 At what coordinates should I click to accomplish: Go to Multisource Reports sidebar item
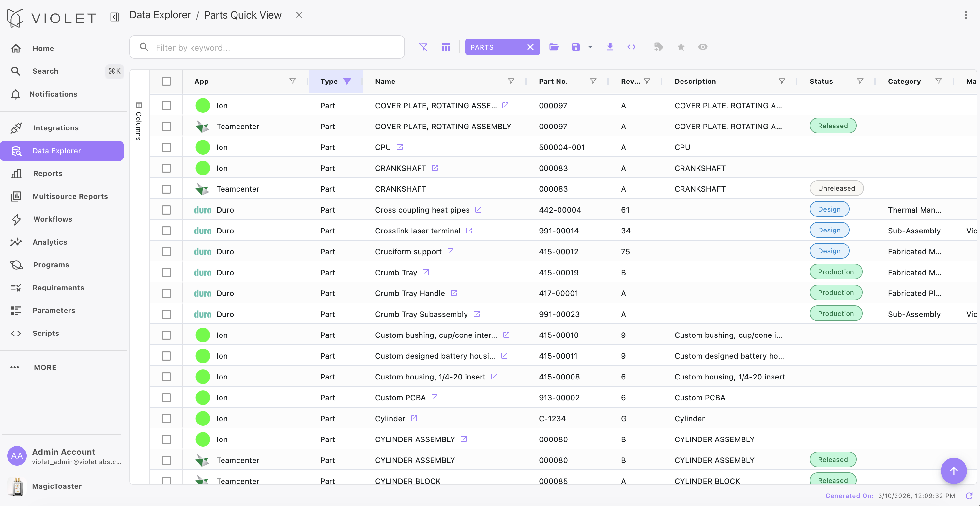coord(70,196)
